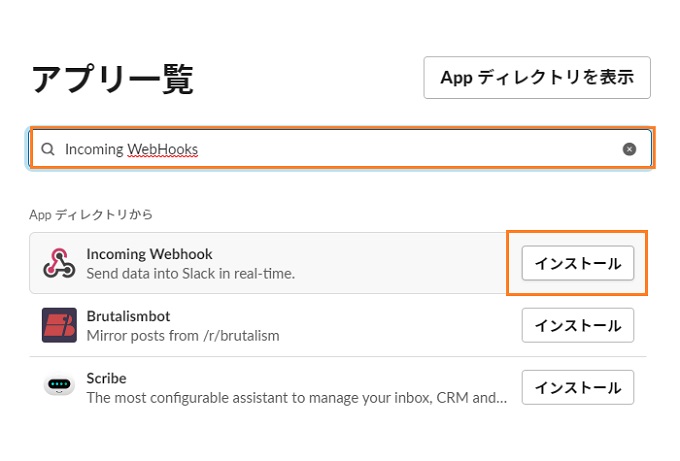680x461 pixels.
Task: Install the Incoming Webhook app
Action: (578, 263)
